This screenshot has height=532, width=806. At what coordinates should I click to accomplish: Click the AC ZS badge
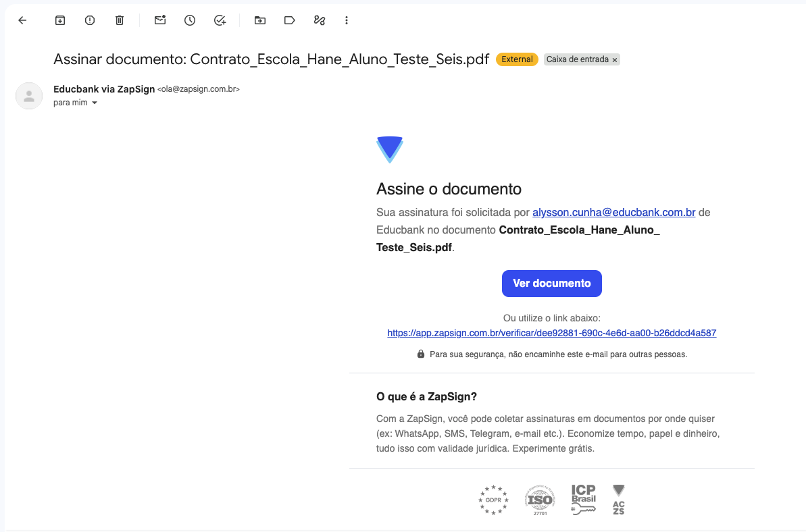[x=619, y=500]
